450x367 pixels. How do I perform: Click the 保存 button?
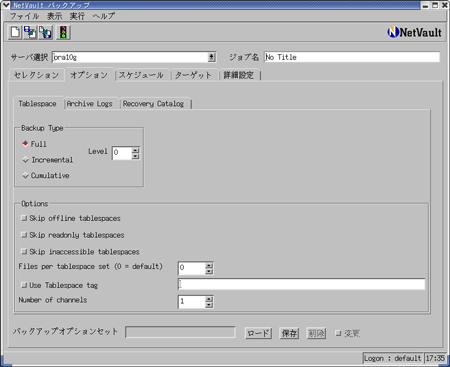tap(289, 333)
